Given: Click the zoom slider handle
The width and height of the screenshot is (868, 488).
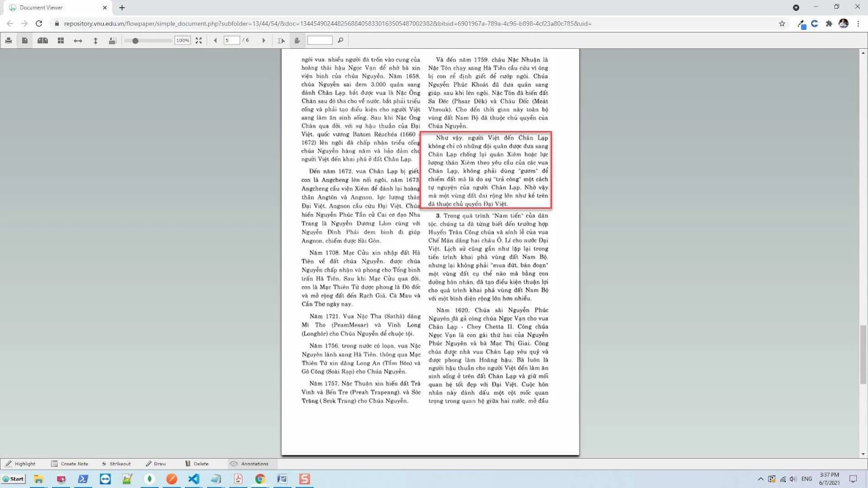Looking at the screenshot, I should pos(135,41).
